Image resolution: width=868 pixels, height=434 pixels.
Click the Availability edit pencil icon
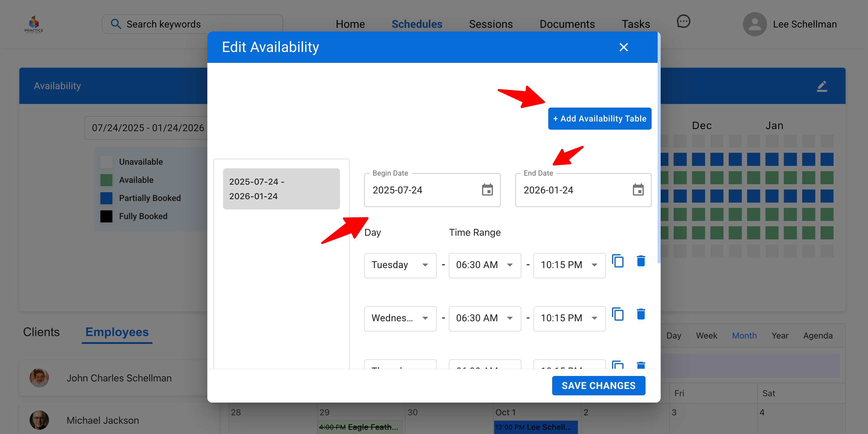(x=822, y=86)
